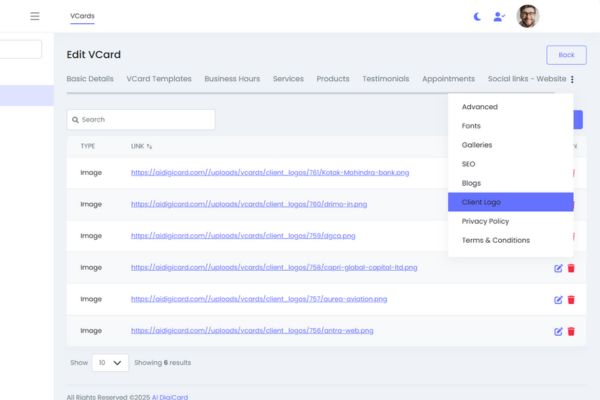
Task: Open the Kotak-Mahindra-bank.png link
Action: click(x=270, y=173)
